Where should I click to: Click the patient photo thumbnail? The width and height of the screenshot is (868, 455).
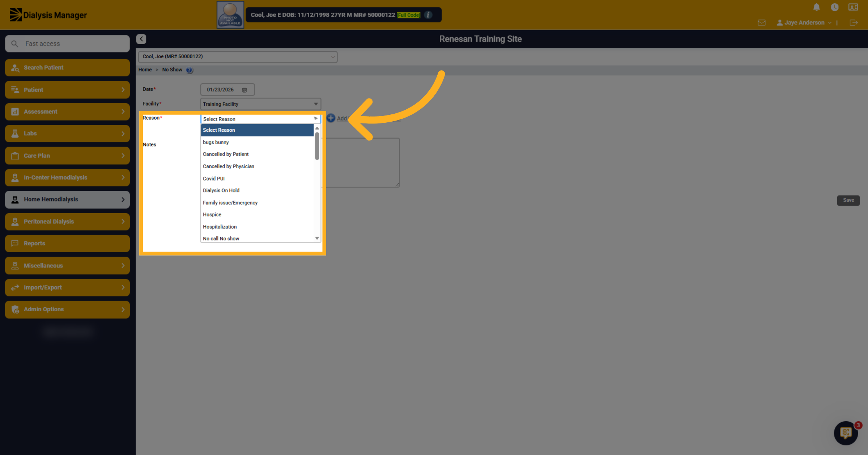(230, 15)
